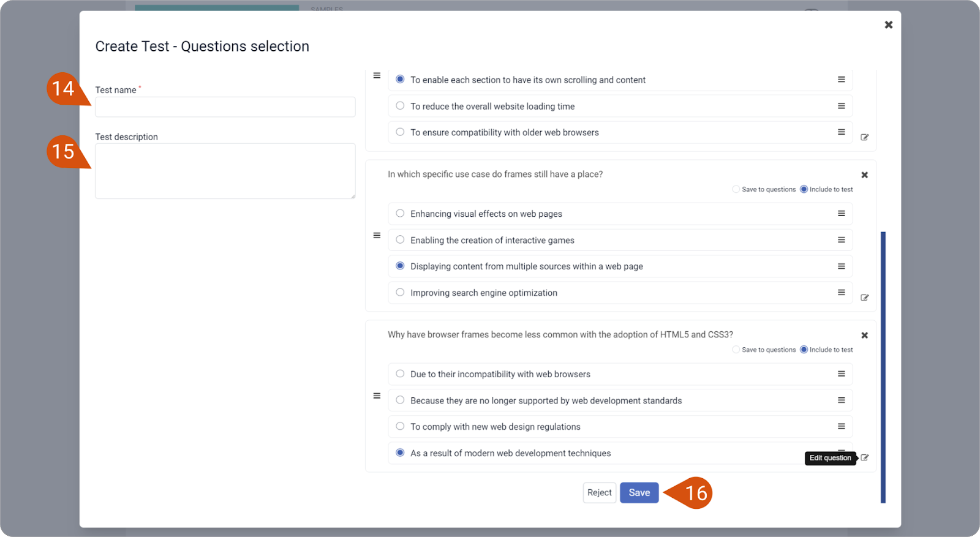
Task: Click the Test description text area
Action: [x=225, y=171]
